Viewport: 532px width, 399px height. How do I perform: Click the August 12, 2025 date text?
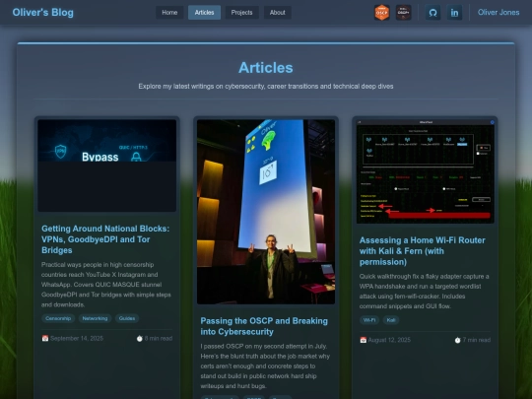(x=389, y=340)
